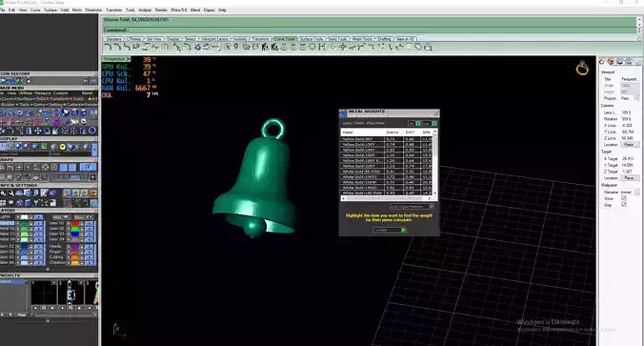The width and height of the screenshot is (644, 346).
Task: Click the camera Location Place button
Action: 629,145
